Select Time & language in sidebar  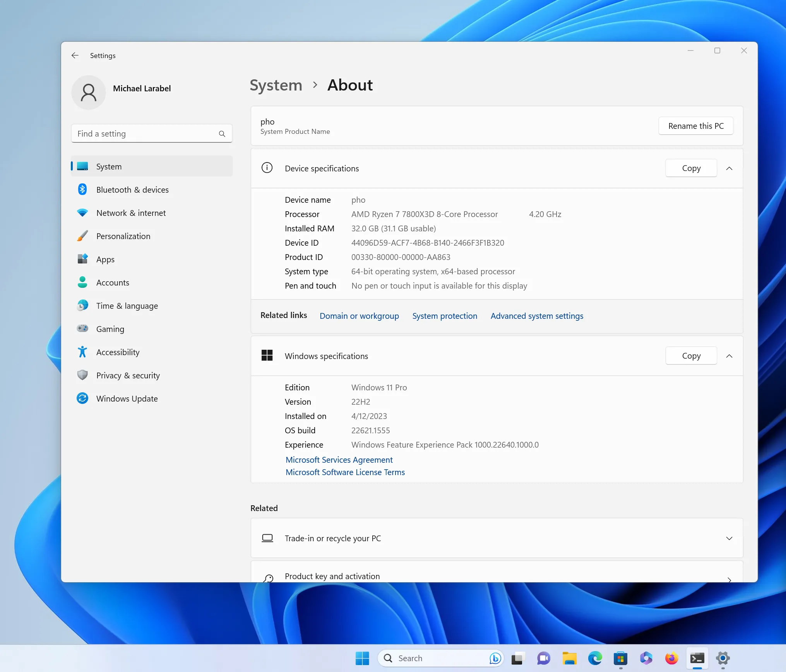pyautogui.click(x=127, y=306)
